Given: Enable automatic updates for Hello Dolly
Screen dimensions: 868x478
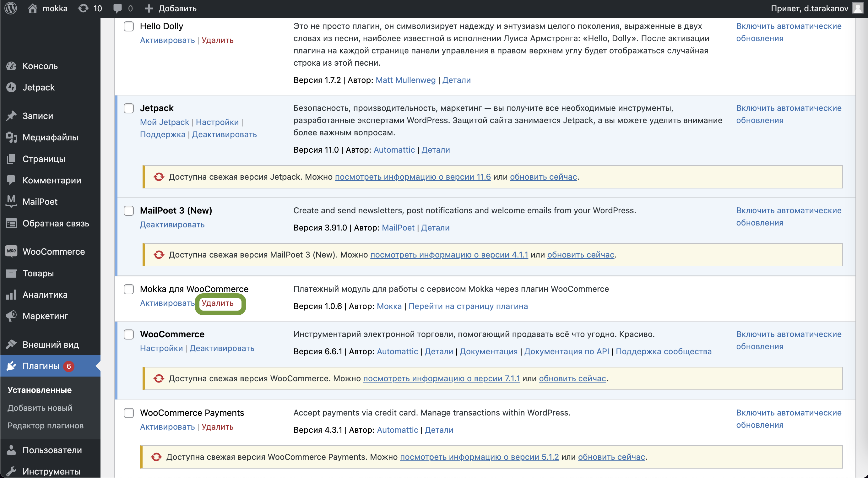Looking at the screenshot, I should pyautogui.click(x=789, y=32).
